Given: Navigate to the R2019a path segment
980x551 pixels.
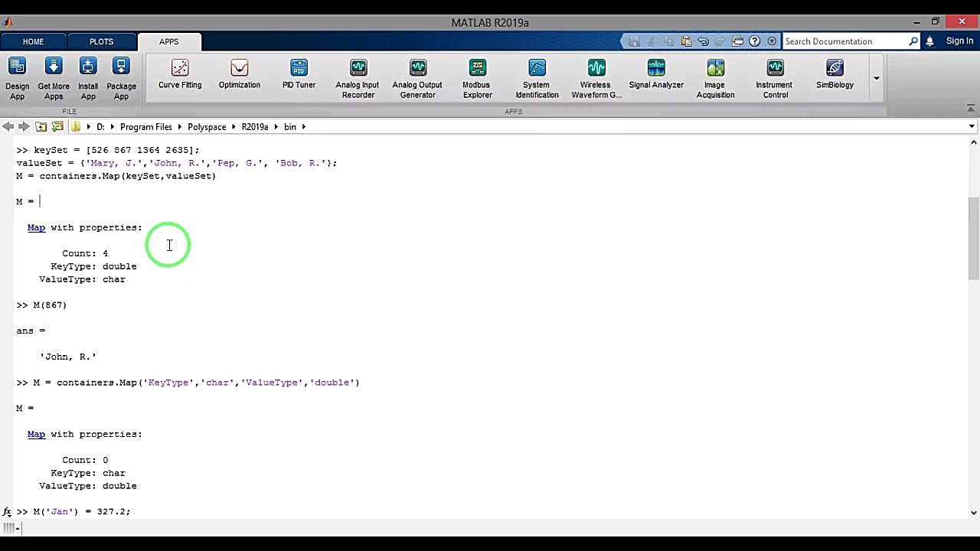Looking at the screenshot, I should click(255, 126).
